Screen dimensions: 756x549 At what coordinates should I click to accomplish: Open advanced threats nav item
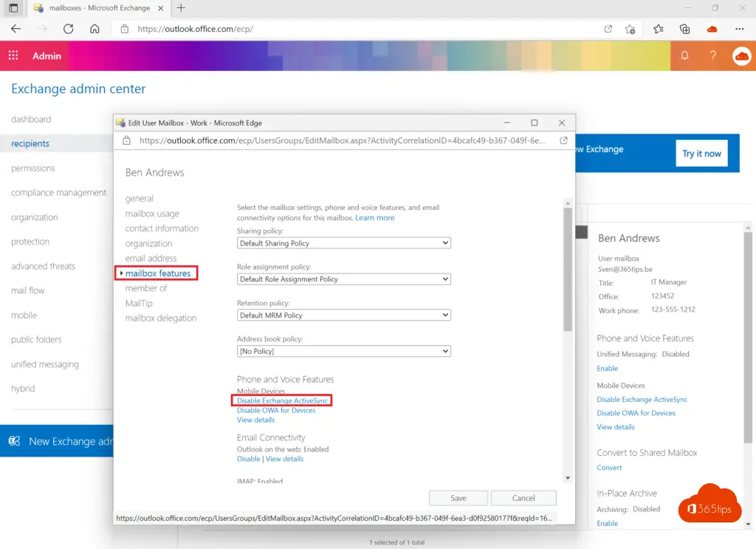tap(43, 266)
